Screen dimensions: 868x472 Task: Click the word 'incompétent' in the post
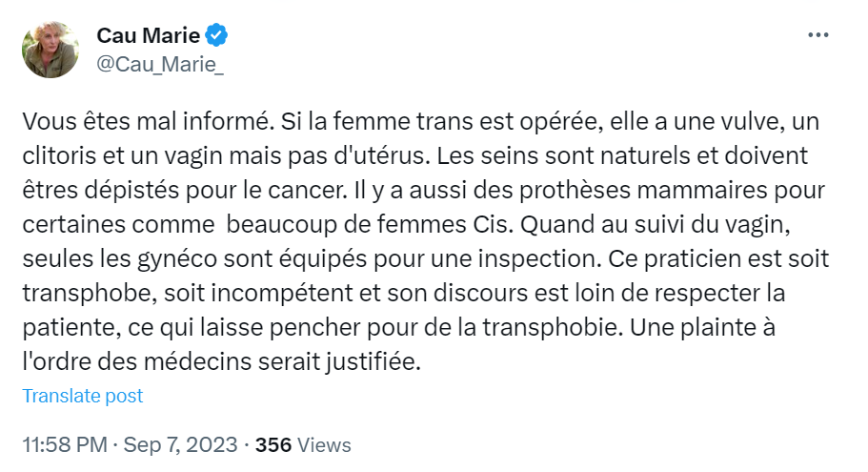pos(282,293)
